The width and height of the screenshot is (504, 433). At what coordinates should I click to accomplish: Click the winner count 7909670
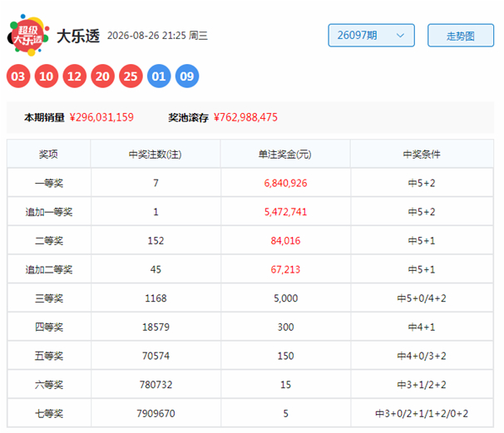(x=156, y=413)
